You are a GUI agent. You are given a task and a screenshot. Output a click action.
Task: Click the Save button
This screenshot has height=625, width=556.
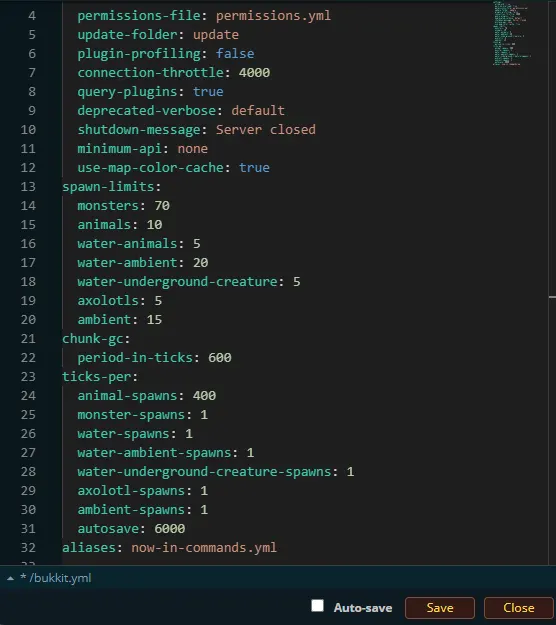[440, 608]
